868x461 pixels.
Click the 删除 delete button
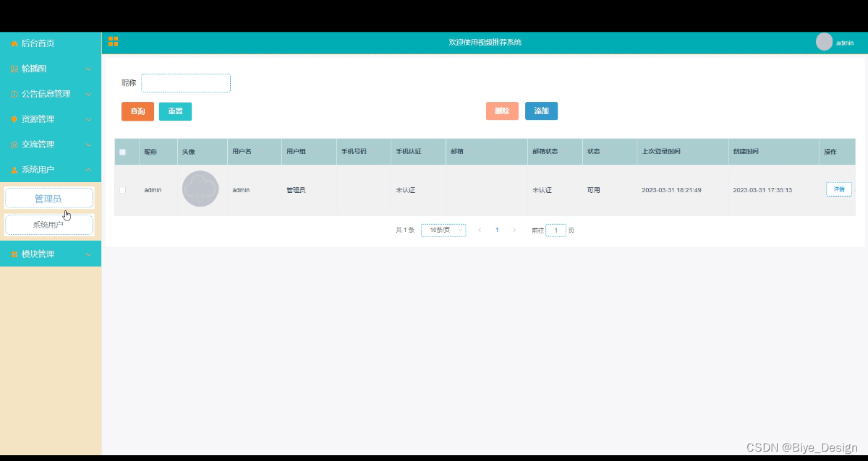[502, 111]
